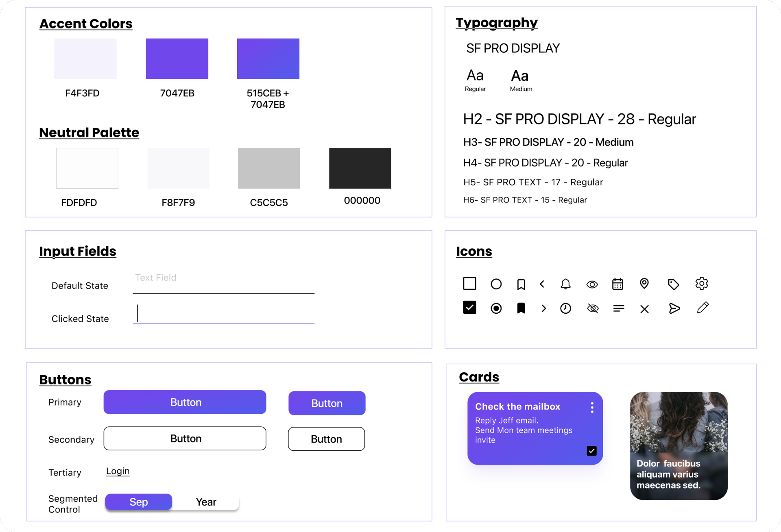Click the 7047EB purple color swatch
This screenshot has width=781, height=532.
pyautogui.click(x=177, y=59)
